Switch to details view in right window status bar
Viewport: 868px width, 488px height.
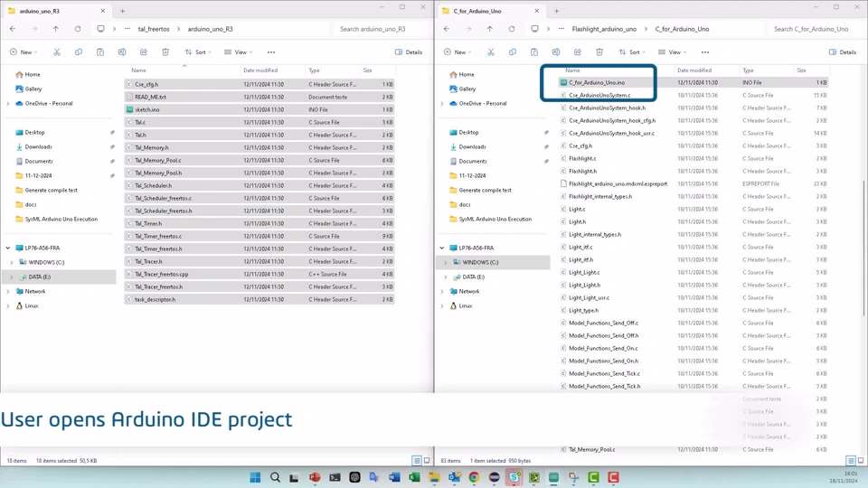(851, 460)
